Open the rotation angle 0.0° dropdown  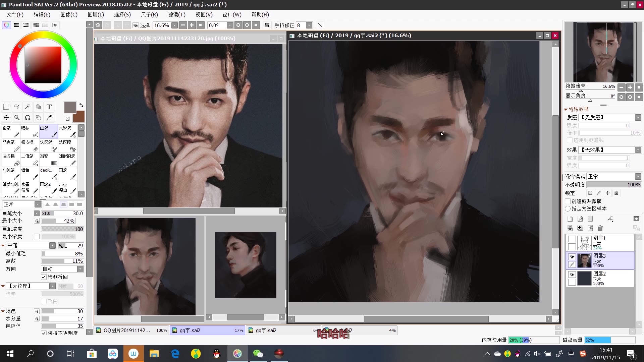[230, 25]
